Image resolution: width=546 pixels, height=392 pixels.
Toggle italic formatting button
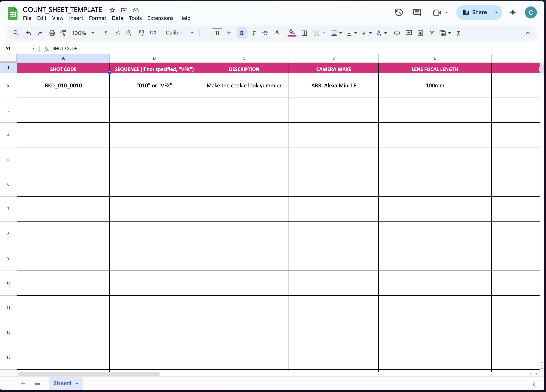(253, 33)
